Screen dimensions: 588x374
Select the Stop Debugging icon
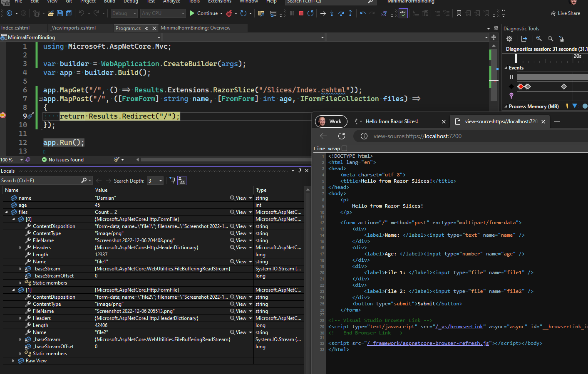(x=302, y=13)
